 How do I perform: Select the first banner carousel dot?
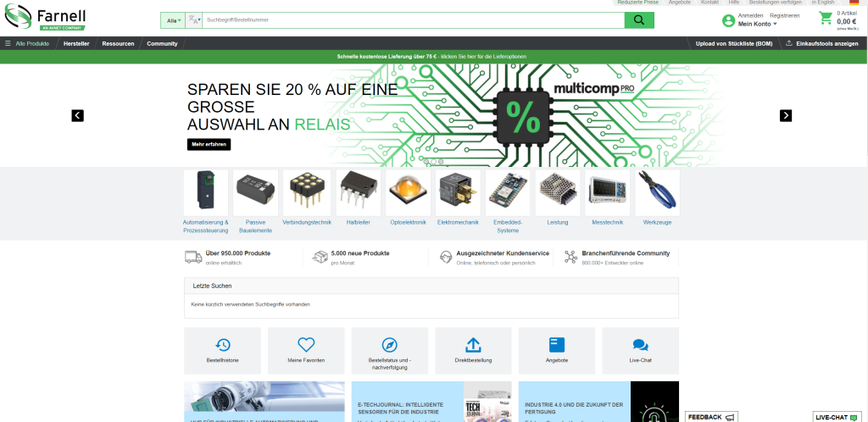427,162
